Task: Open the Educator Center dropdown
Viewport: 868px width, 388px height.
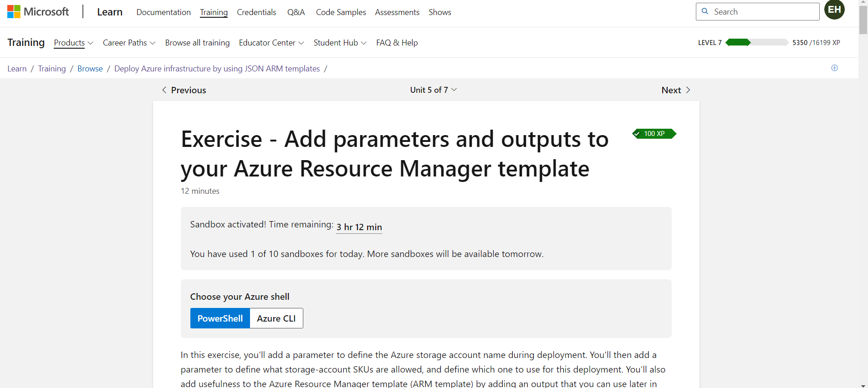Action: pos(271,43)
